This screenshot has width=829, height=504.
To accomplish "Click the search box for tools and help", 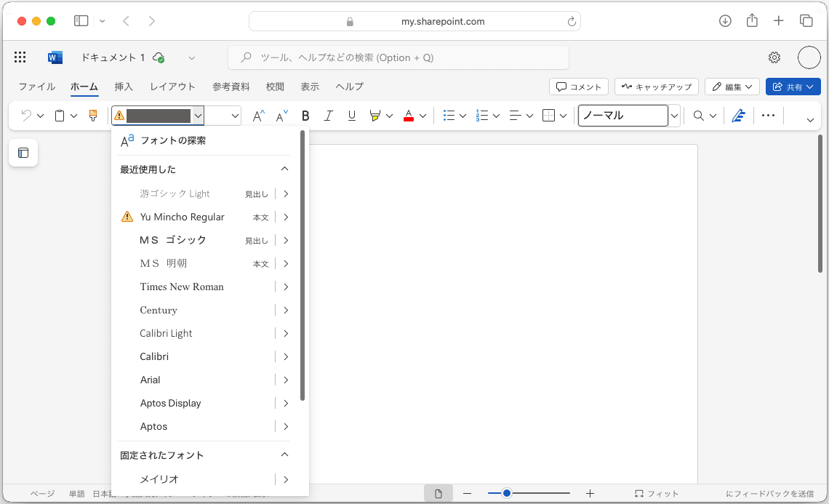I will click(x=399, y=57).
